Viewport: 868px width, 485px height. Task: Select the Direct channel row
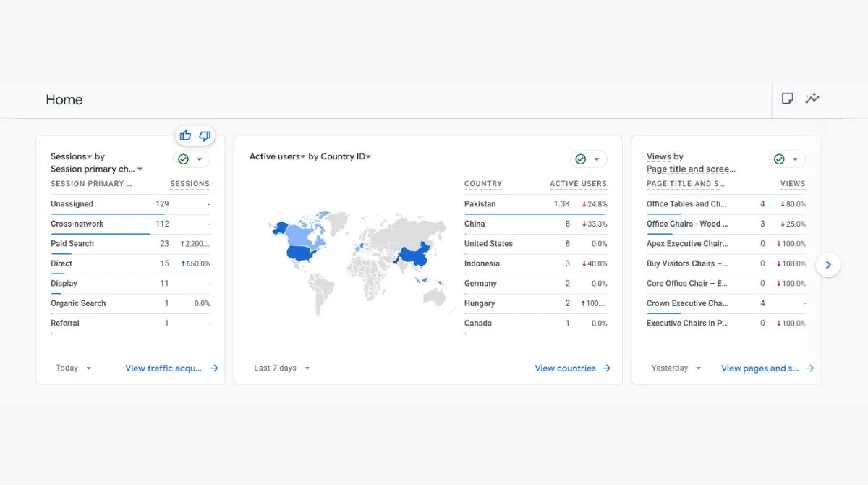click(x=130, y=264)
